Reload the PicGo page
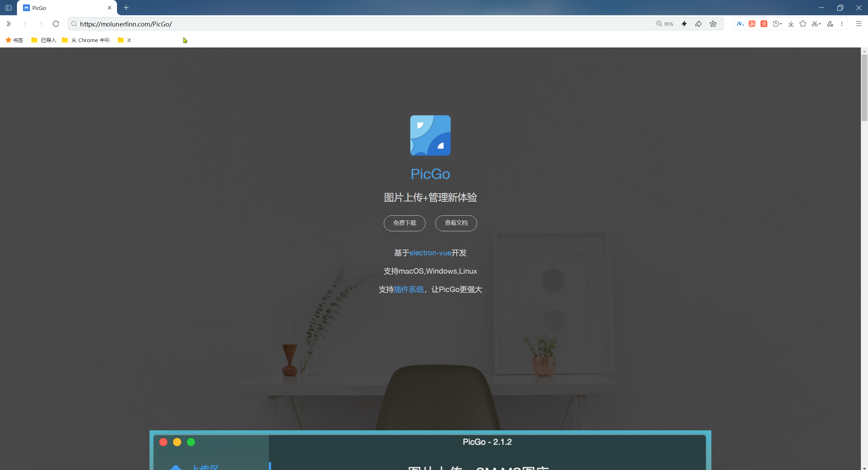The height and width of the screenshot is (470, 868). (56, 24)
